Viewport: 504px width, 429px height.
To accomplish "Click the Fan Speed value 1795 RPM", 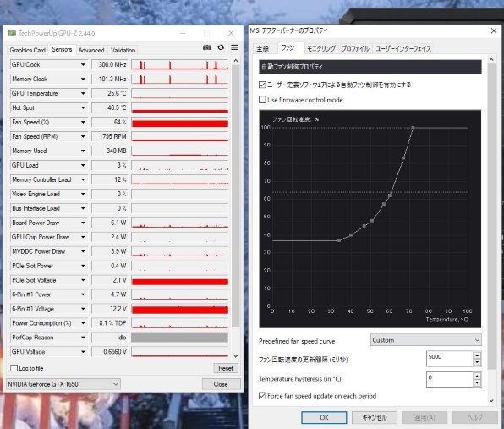I will (x=110, y=136).
